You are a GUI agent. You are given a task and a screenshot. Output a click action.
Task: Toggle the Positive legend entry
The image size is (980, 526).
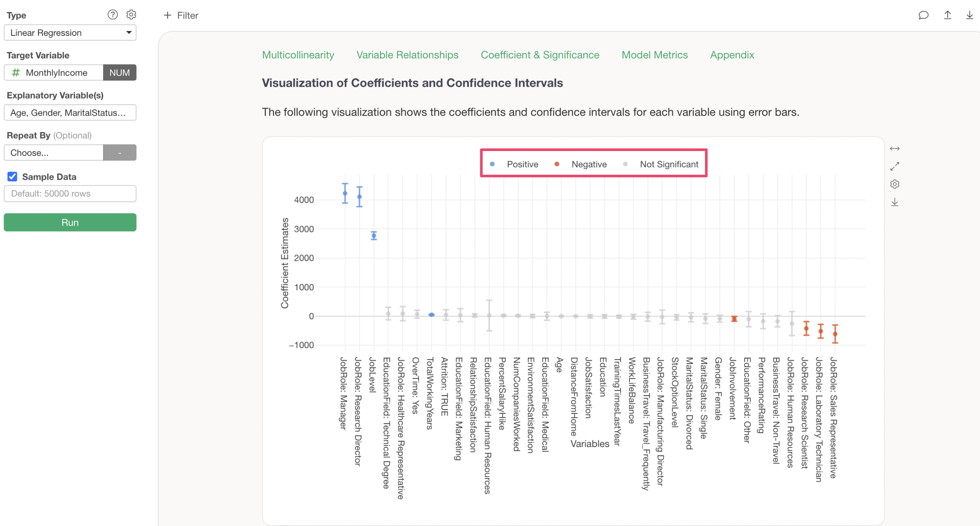click(523, 164)
